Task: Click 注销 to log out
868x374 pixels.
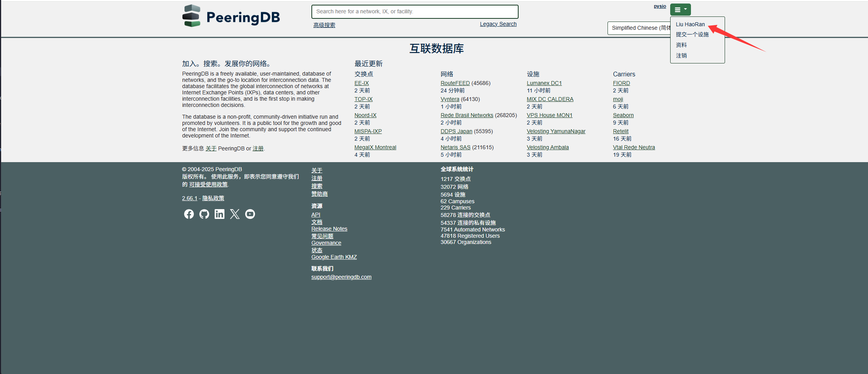Action: [681, 56]
